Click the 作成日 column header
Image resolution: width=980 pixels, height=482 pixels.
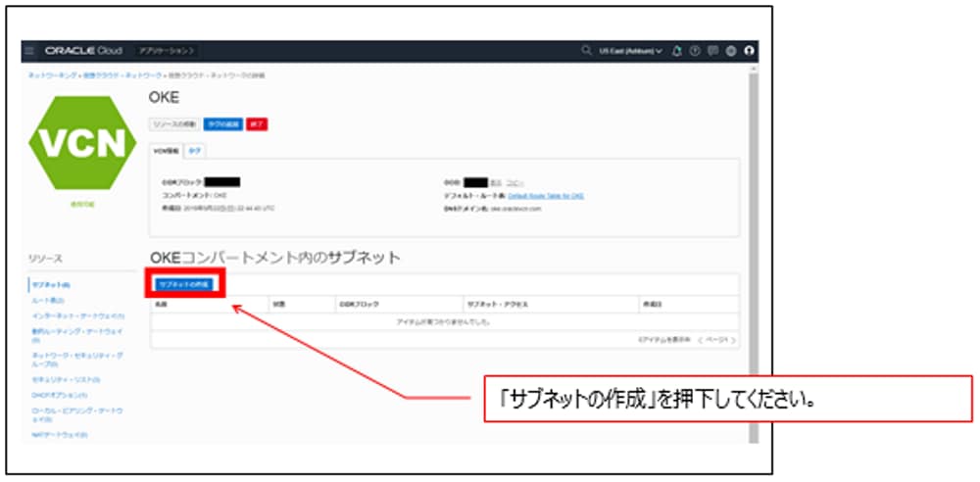pos(653,305)
